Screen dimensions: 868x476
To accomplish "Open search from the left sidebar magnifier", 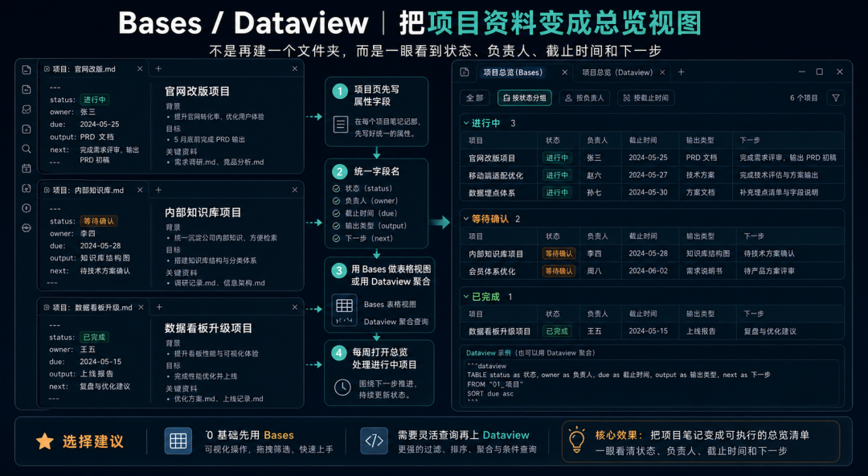I will click(x=26, y=149).
